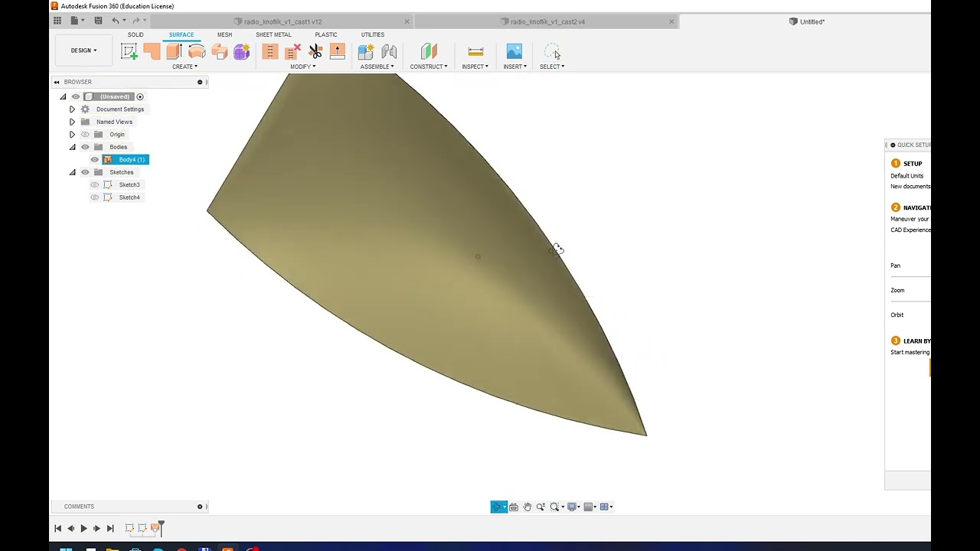Expand the Origin tree node

(x=72, y=135)
